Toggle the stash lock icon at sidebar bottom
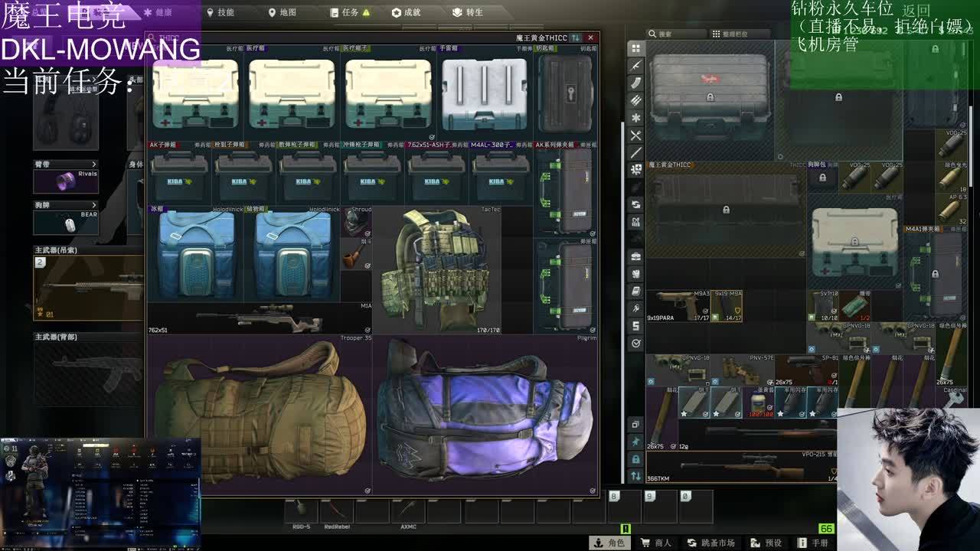 [635, 458]
